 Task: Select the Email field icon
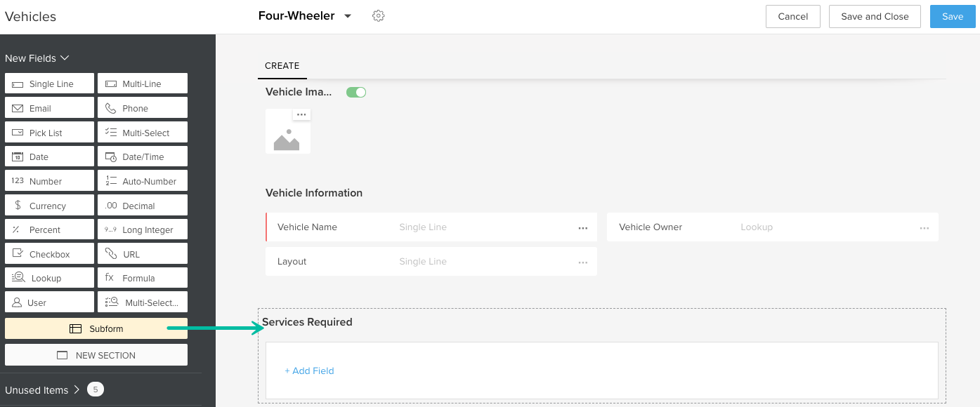click(x=18, y=109)
